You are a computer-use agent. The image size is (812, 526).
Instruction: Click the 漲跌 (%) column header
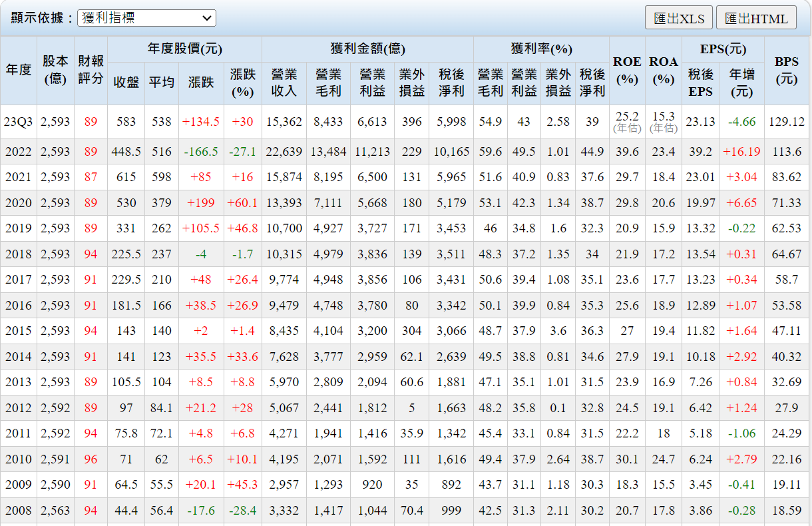click(x=242, y=83)
